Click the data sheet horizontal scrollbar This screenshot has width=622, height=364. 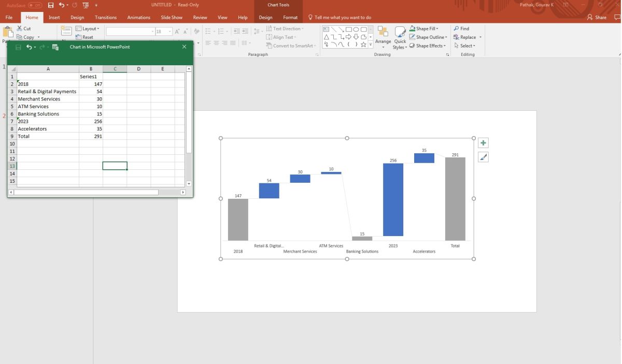coord(86,192)
